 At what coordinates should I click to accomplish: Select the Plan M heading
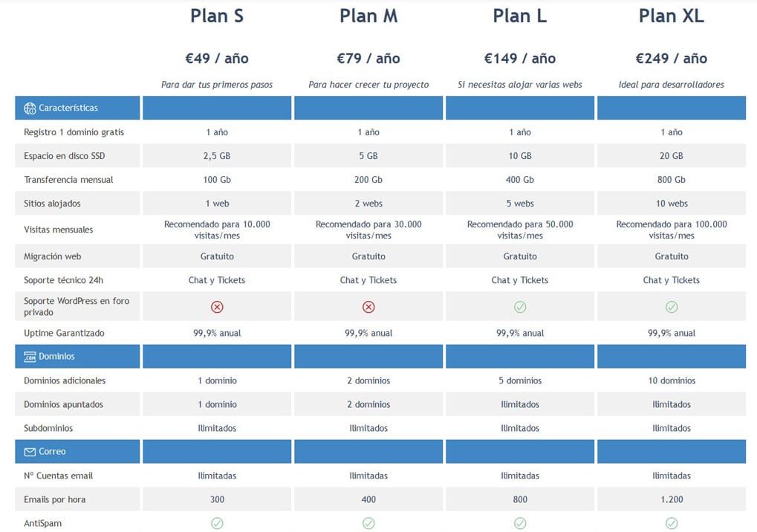[x=368, y=16]
